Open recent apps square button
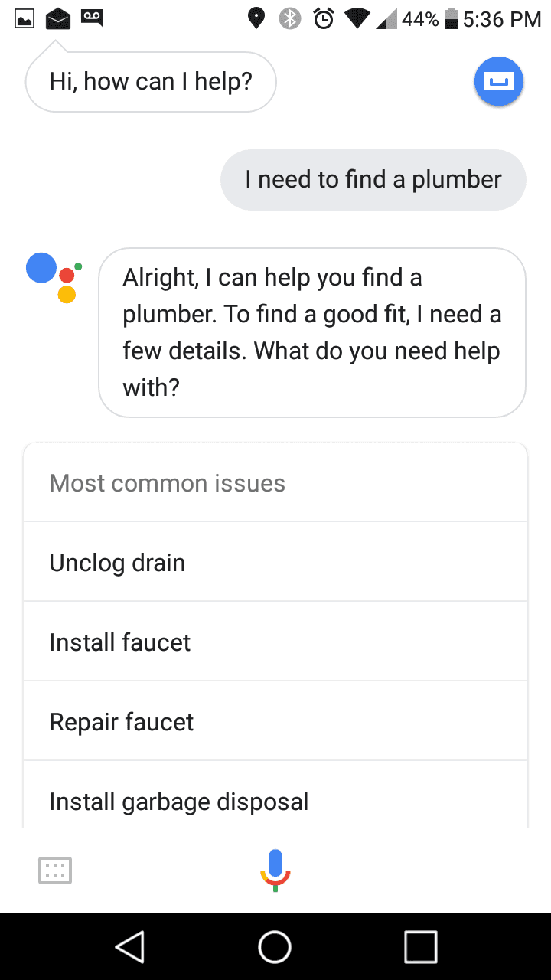The width and height of the screenshot is (551, 980). pyautogui.click(x=420, y=947)
